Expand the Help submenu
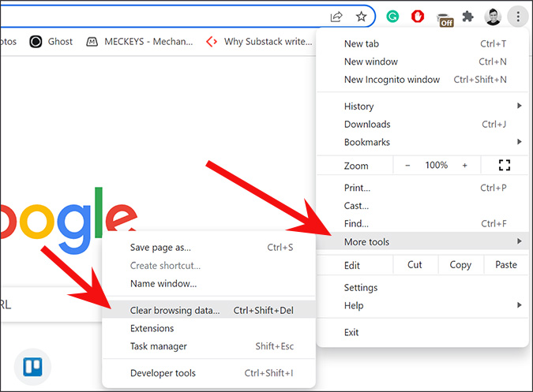 point(433,305)
